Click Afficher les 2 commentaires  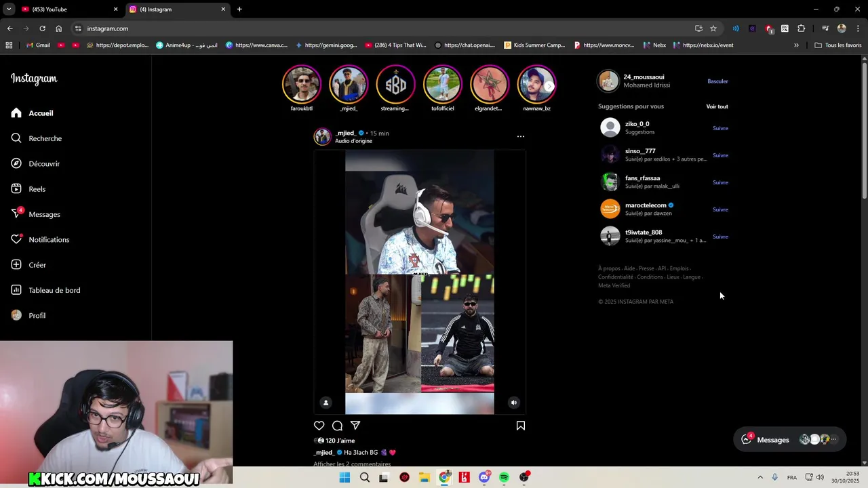click(352, 464)
